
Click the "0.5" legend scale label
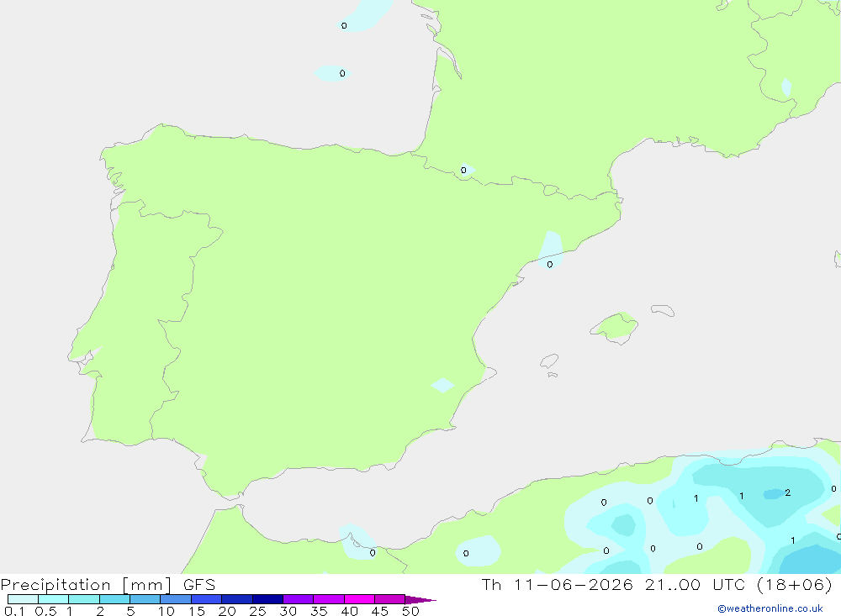pos(45,611)
